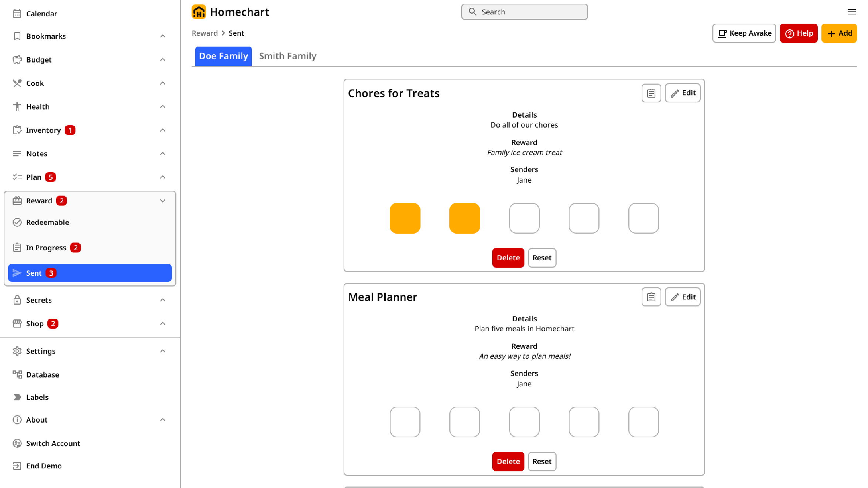Expand the Budget sidebar section

162,60
